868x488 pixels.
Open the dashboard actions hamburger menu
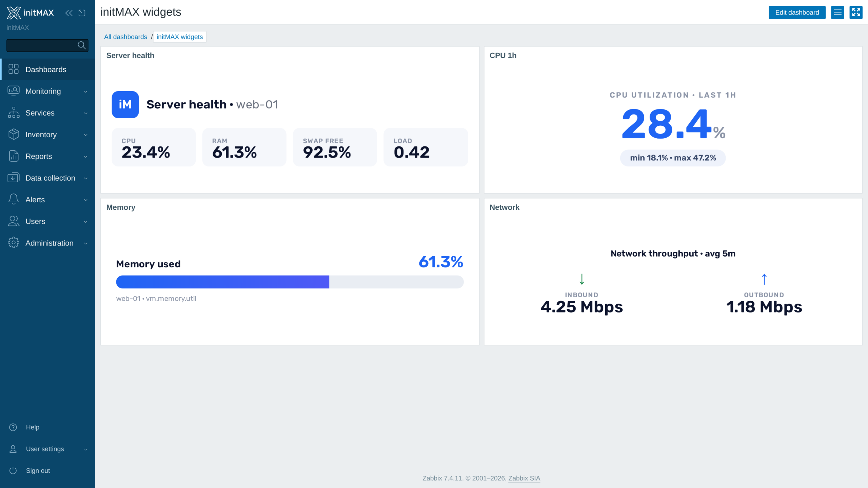pyautogui.click(x=837, y=13)
